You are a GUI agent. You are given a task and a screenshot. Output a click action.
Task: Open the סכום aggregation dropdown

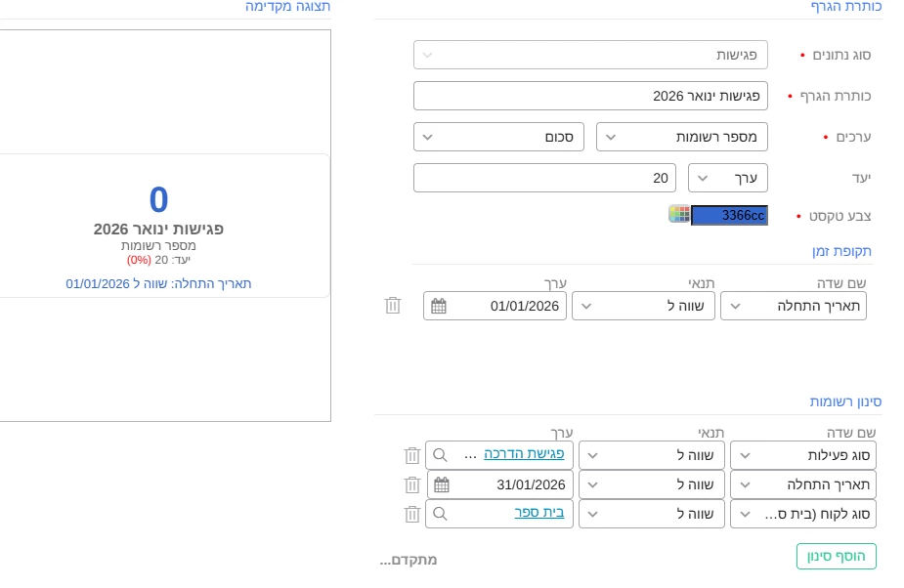coord(498,137)
